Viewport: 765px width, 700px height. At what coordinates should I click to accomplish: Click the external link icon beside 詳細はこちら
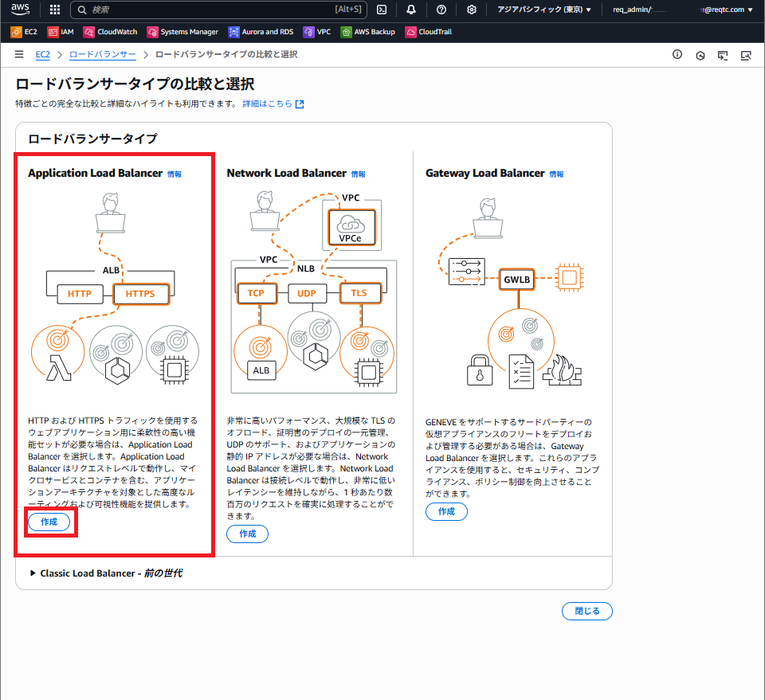coord(300,104)
